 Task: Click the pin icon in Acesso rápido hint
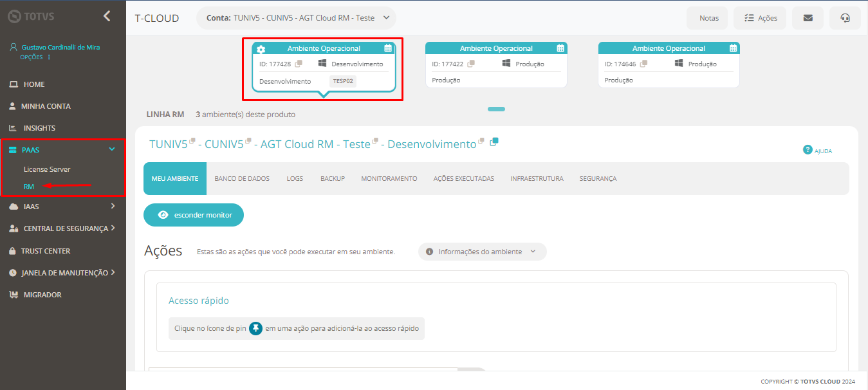[256, 328]
